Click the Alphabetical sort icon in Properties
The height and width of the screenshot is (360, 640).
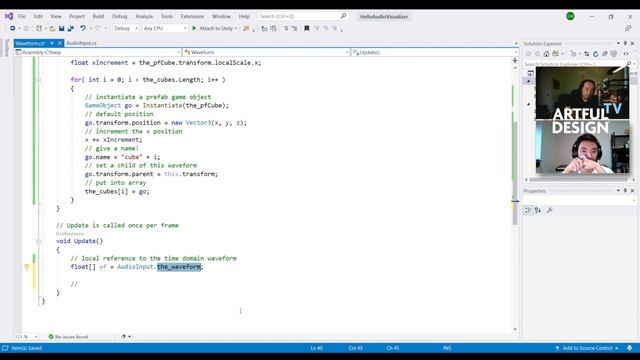538,210
